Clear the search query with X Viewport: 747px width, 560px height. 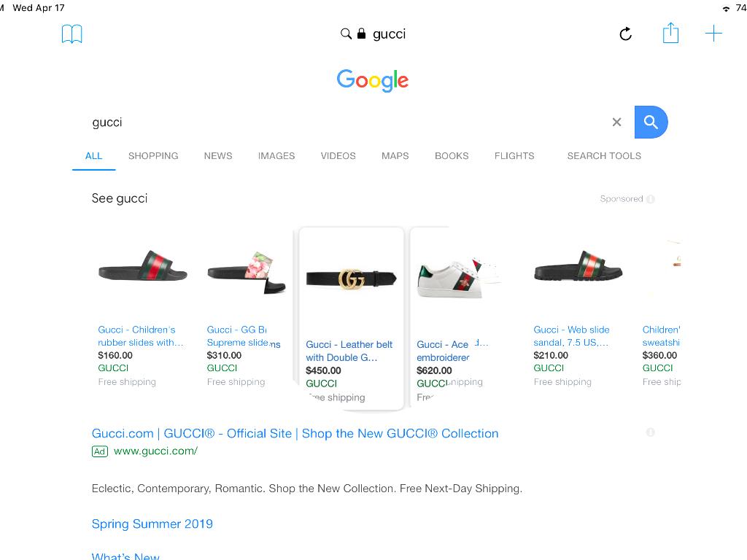616,122
